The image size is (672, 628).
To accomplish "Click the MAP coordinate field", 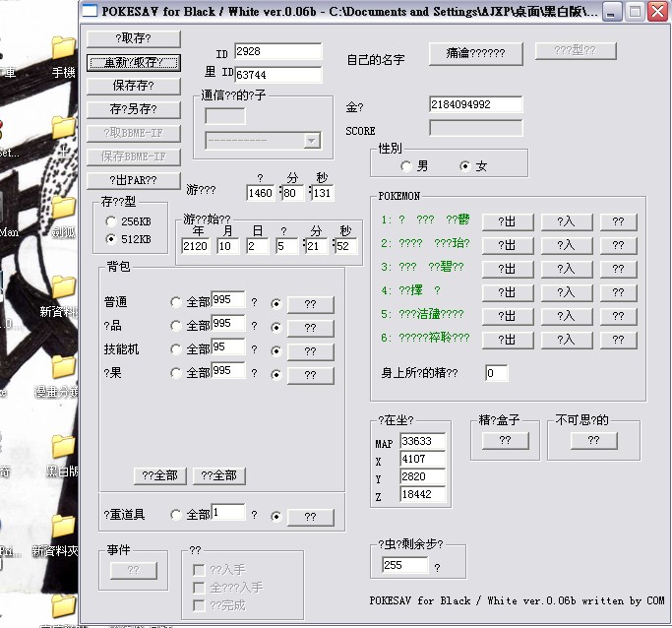I will [x=423, y=441].
